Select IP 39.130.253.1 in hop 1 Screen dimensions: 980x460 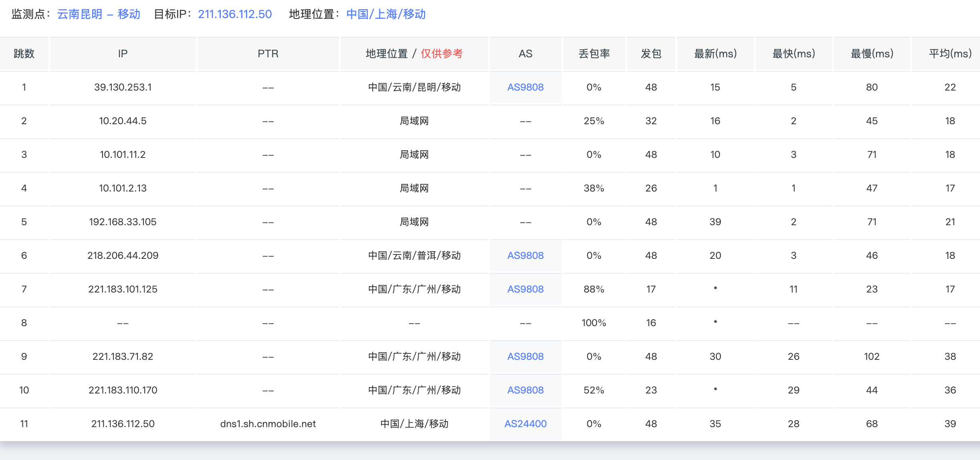point(123,87)
